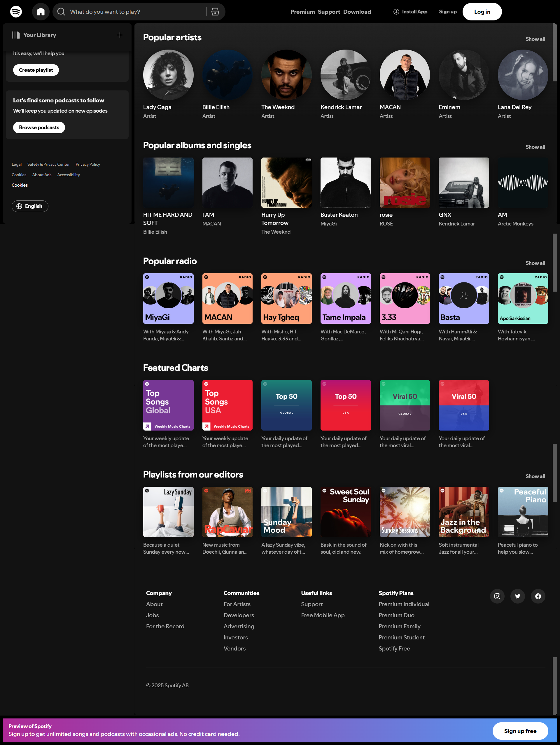Open the rosie album cover
560x745 pixels.
coord(405,183)
